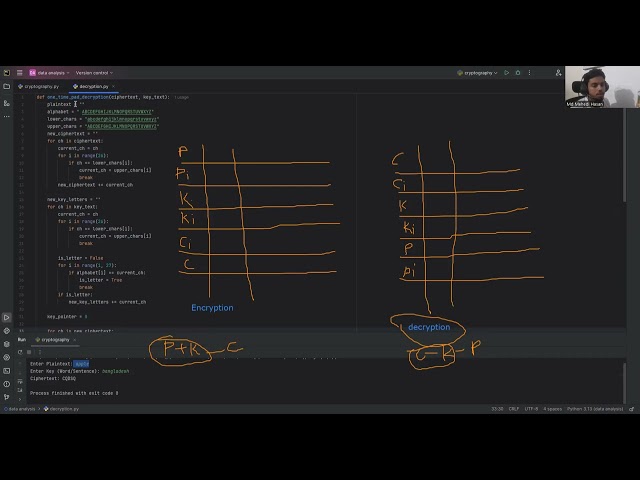
Task: Stop the running process square button
Action: click(29, 352)
